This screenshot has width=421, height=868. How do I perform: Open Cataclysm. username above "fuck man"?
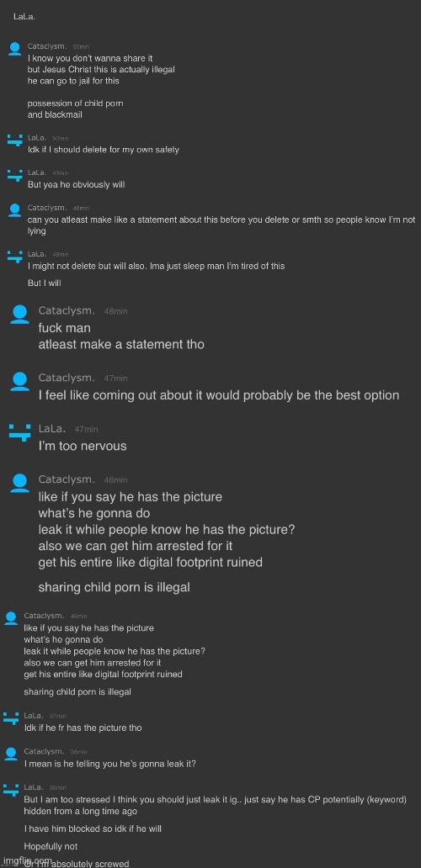point(67,310)
